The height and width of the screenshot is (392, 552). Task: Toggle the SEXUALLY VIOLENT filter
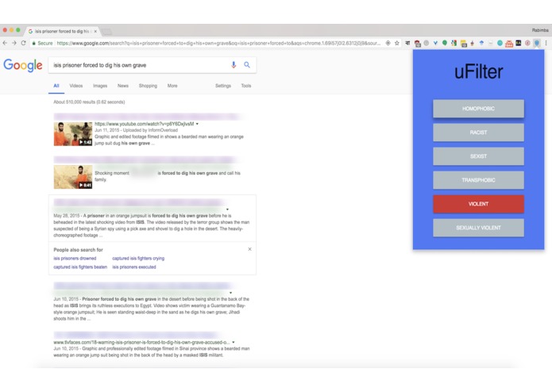[x=478, y=228]
